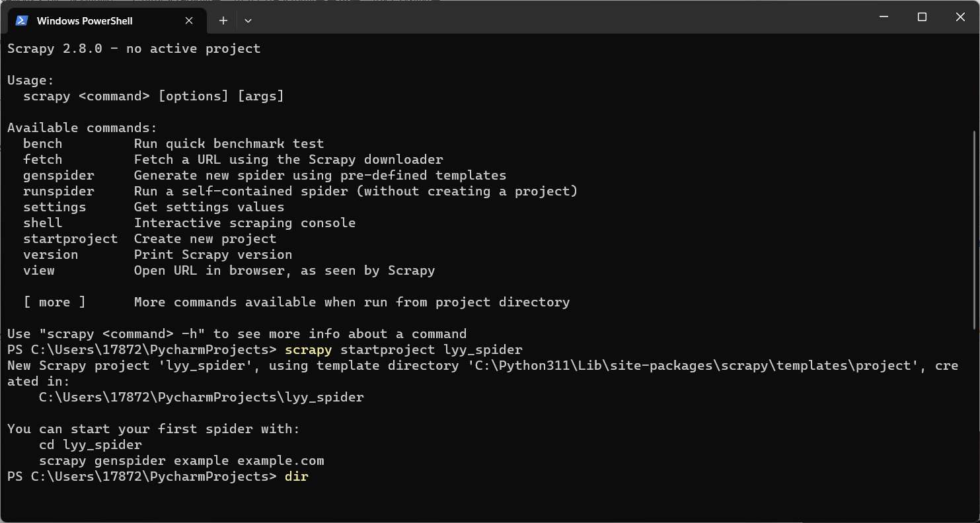Click the typed 'dir' command
980x523 pixels.
click(x=297, y=476)
